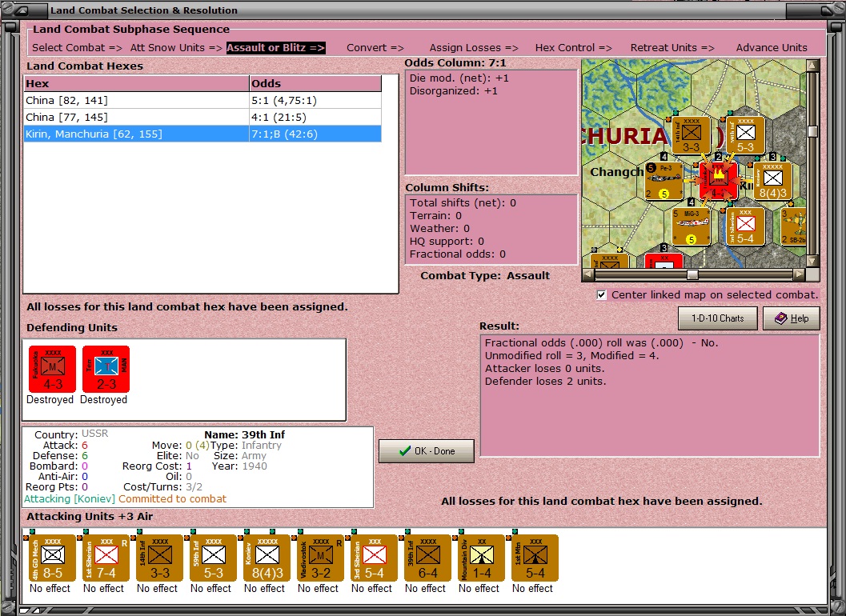Screen dimensions: 846x616
Task: Select the 3rd Siberian 5-4 unit in the attacking list
Action: (374, 558)
